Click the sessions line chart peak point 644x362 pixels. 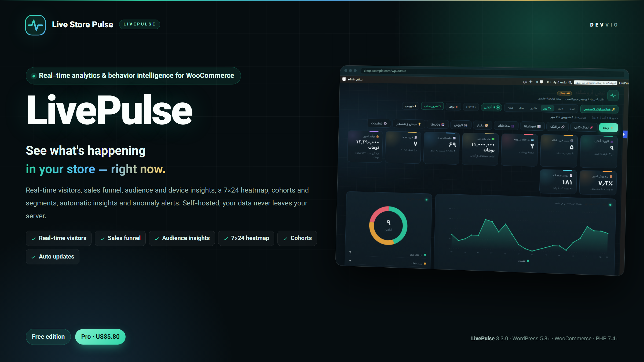(x=486, y=219)
